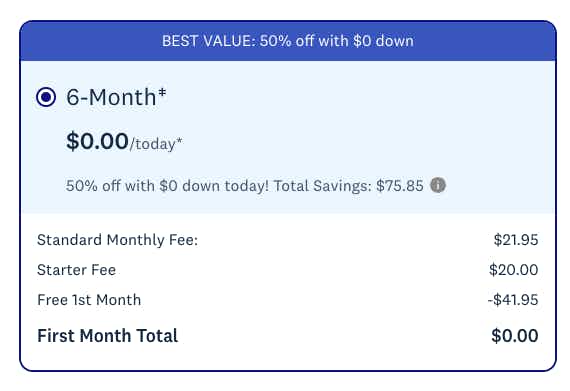
Task: Click the Free 1st Month label
Action: 89,300
